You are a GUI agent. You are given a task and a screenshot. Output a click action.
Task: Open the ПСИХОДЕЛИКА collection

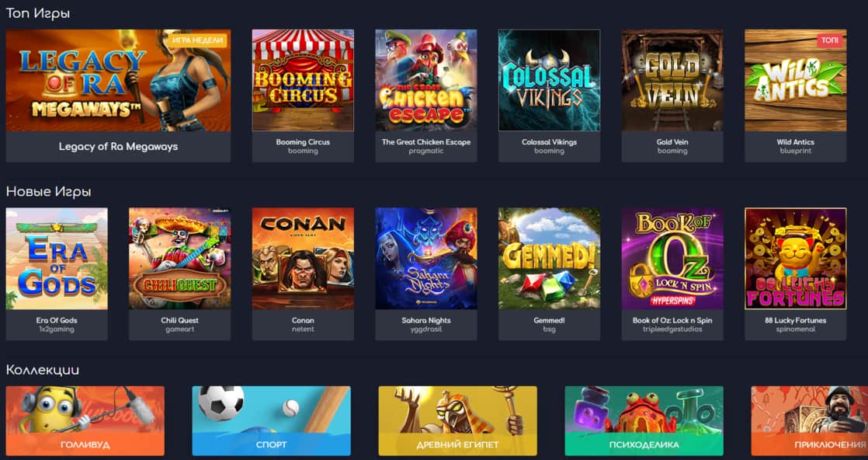(x=644, y=420)
